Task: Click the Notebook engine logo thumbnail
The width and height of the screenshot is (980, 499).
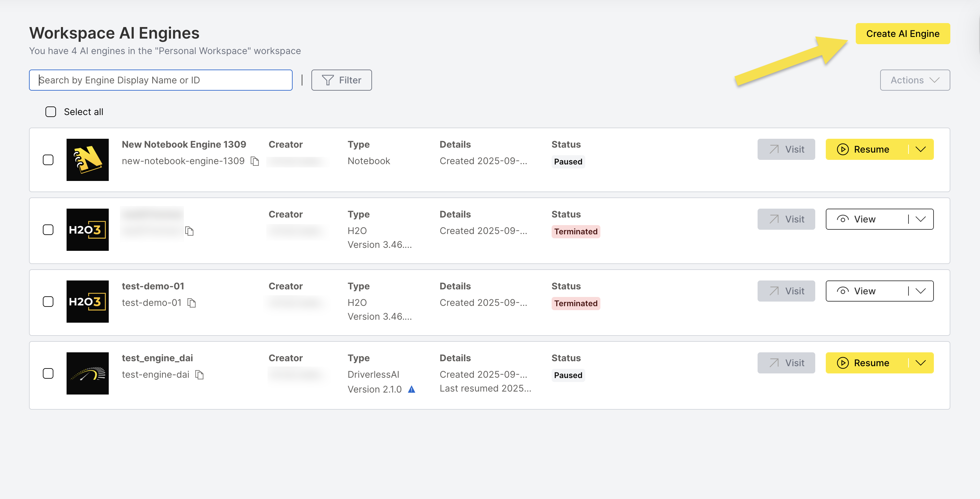Action: tap(88, 160)
